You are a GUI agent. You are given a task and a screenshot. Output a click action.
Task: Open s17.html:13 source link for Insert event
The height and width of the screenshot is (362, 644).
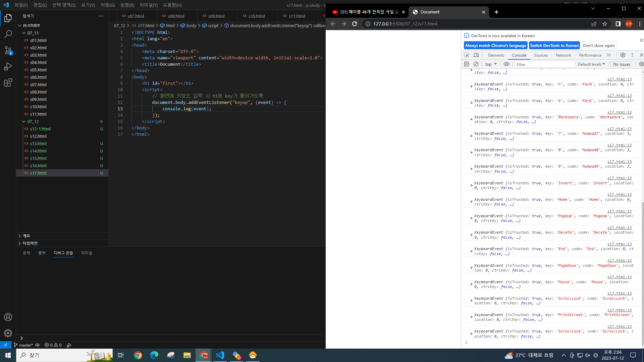(x=619, y=178)
